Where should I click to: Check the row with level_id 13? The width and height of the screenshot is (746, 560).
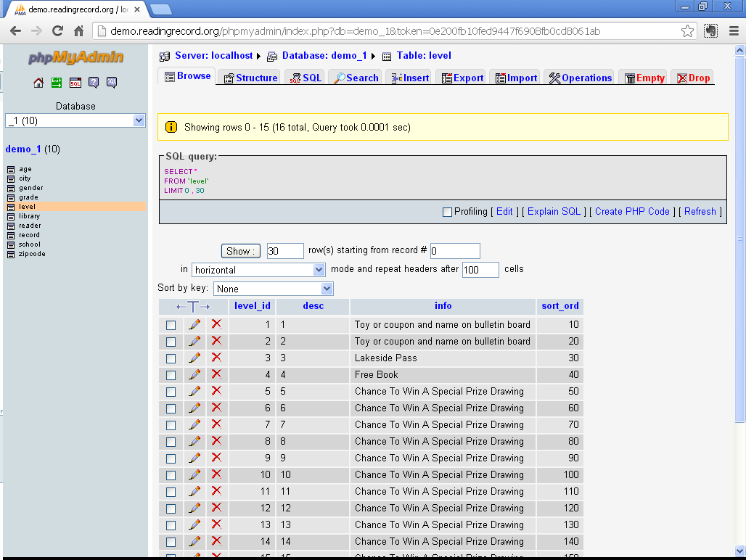point(171,525)
